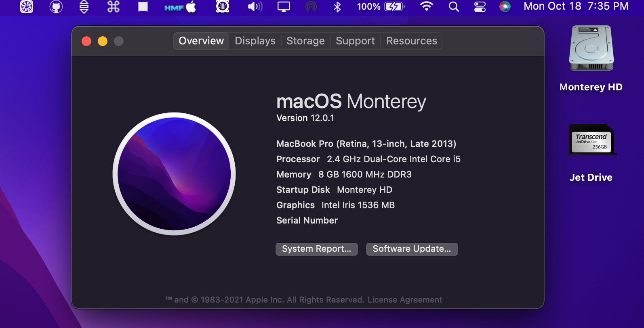Click the MacBook Pro model line
Viewport: 644px width, 328px height.
click(x=366, y=144)
